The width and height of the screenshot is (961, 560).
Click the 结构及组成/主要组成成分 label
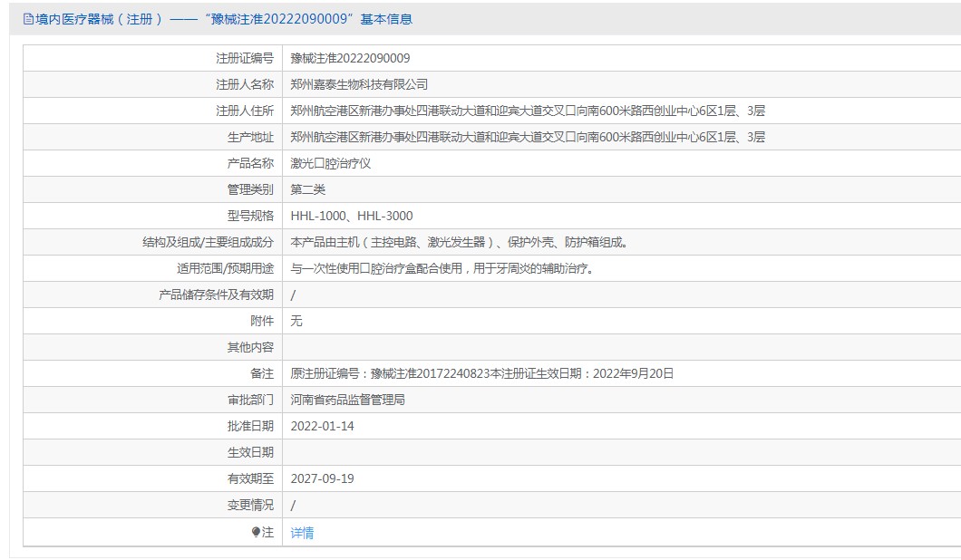coord(209,243)
